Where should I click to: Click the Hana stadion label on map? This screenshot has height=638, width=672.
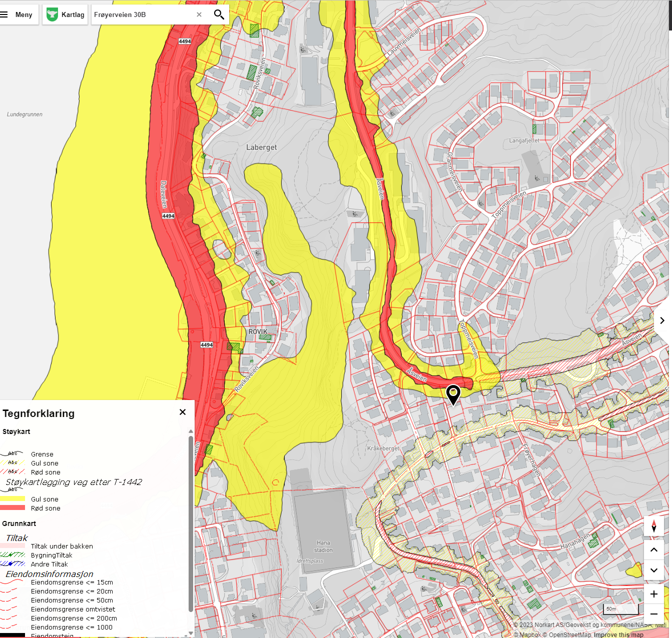(x=323, y=546)
